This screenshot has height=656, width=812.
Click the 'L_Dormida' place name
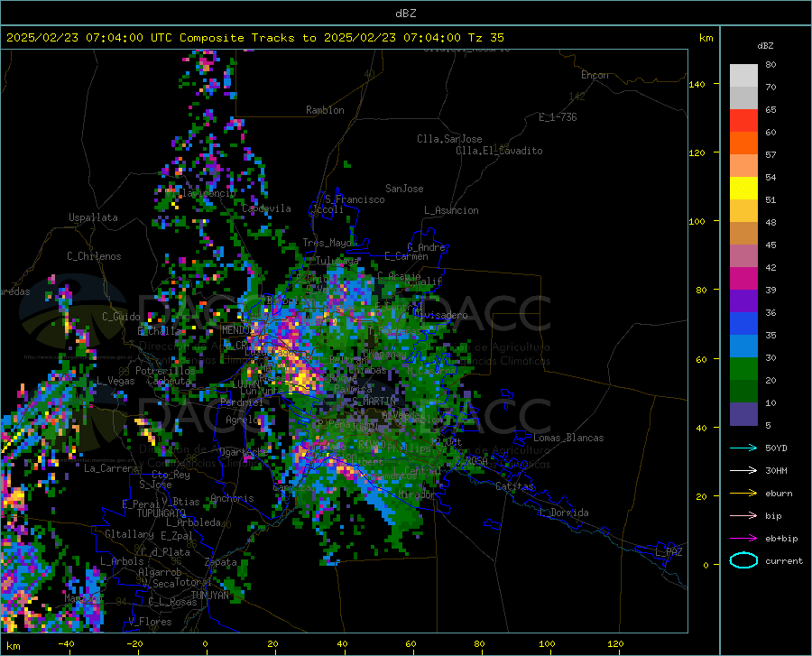point(564,513)
